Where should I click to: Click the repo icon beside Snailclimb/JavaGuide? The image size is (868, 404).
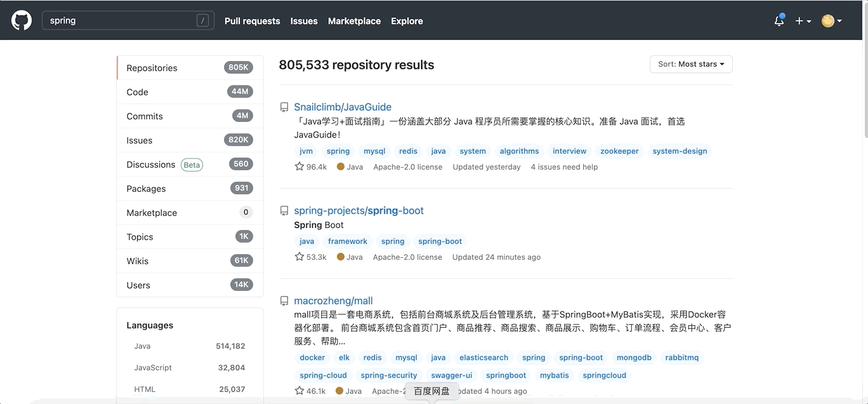click(x=284, y=107)
